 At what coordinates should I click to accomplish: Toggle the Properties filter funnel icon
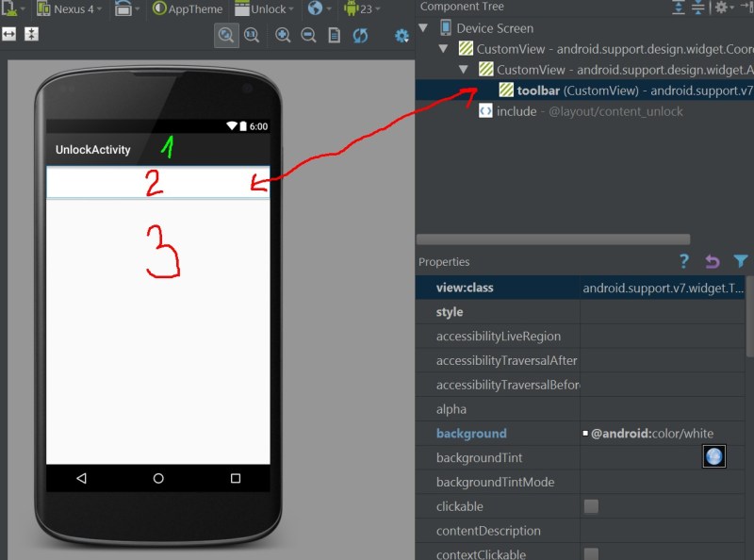tap(741, 261)
